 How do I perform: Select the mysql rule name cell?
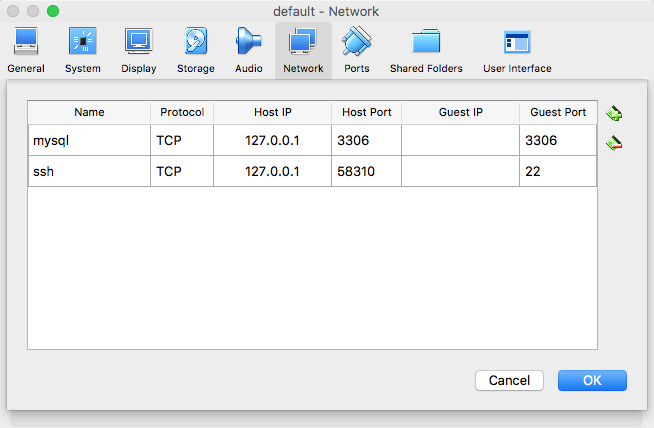(89, 141)
